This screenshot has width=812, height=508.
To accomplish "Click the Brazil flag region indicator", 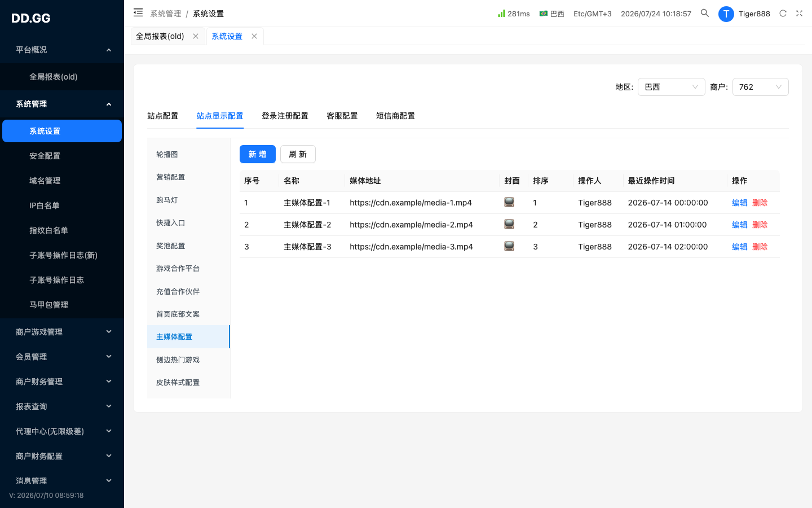I will [551, 14].
